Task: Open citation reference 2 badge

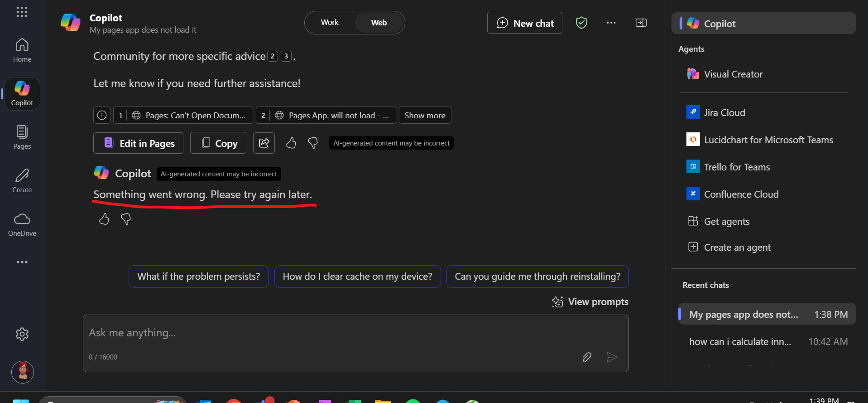Action: [273, 56]
